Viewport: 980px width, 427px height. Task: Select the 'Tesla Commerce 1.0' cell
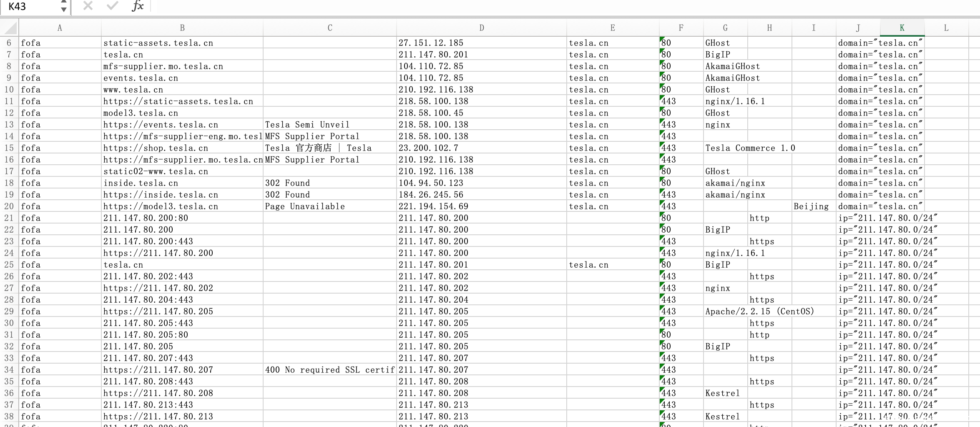(x=725, y=148)
